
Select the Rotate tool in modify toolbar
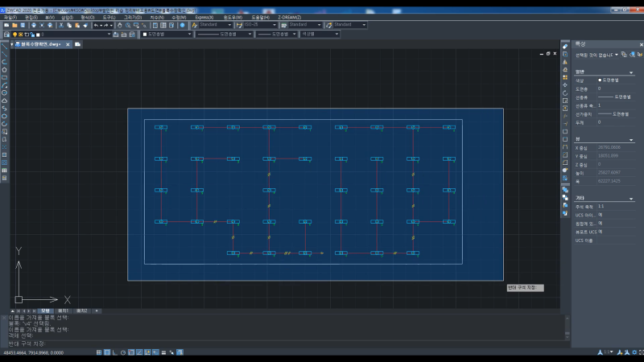tap(565, 93)
